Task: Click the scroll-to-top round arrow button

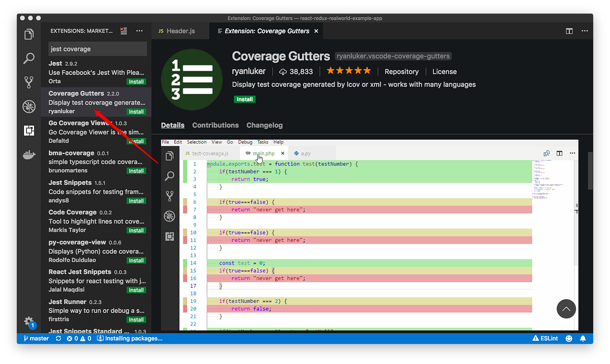Action: click(x=566, y=309)
